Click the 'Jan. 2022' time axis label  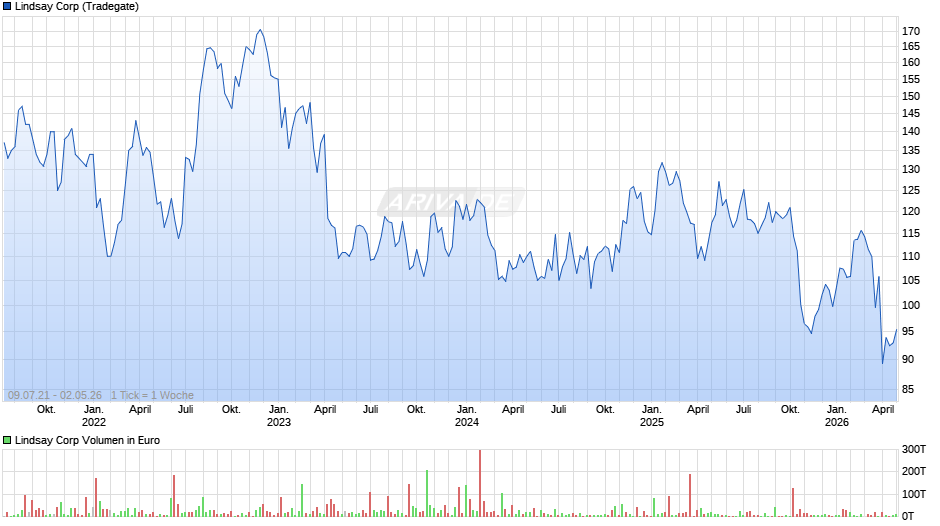tap(94, 416)
